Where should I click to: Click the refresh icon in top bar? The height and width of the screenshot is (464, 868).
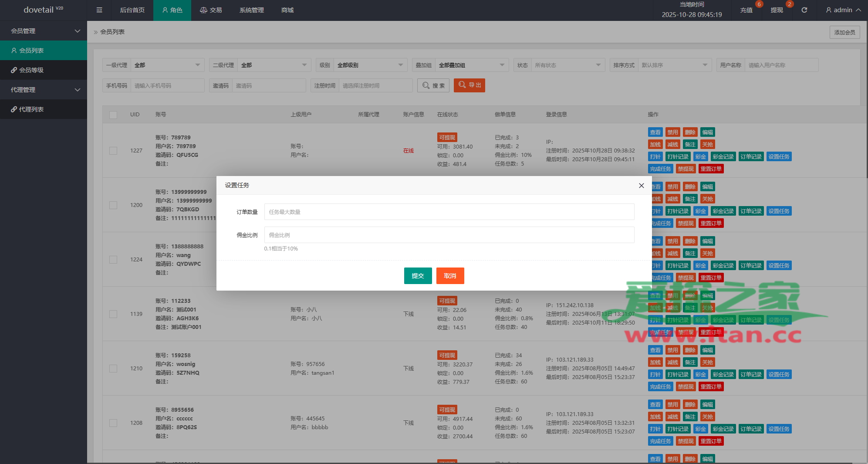[804, 10]
